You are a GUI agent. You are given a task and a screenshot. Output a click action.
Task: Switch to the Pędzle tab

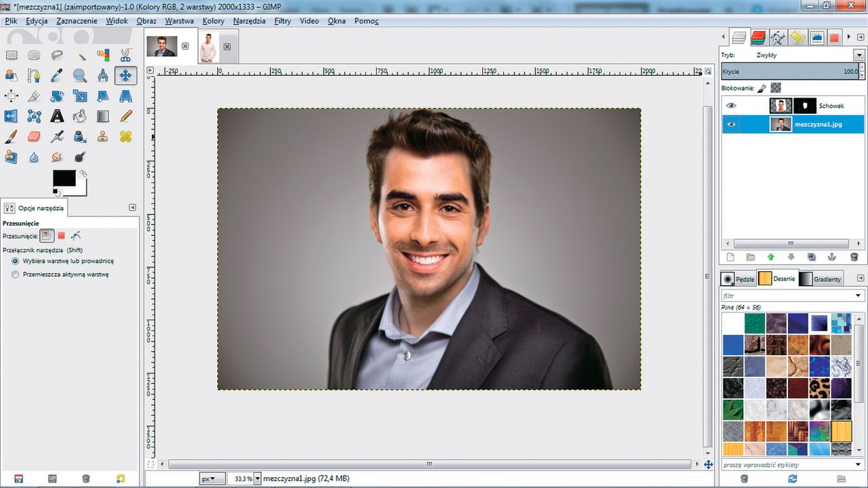pyautogui.click(x=738, y=279)
